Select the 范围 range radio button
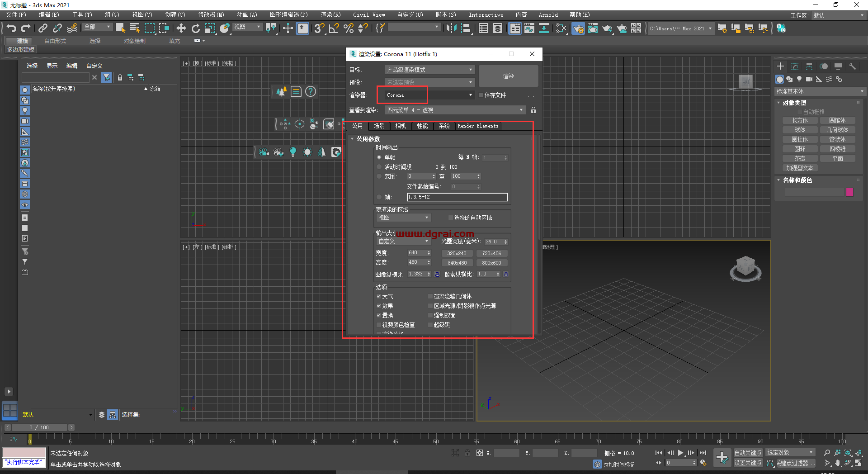 (379, 176)
